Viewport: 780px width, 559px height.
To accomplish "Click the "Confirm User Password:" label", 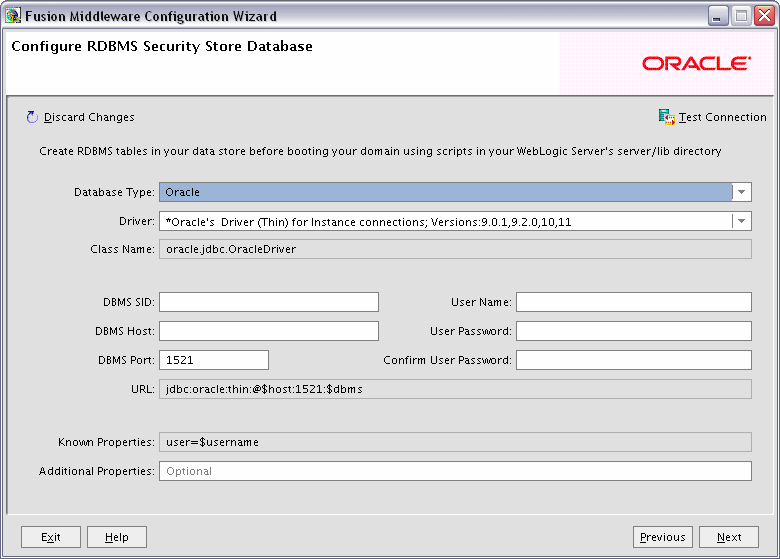I will pos(447,360).
